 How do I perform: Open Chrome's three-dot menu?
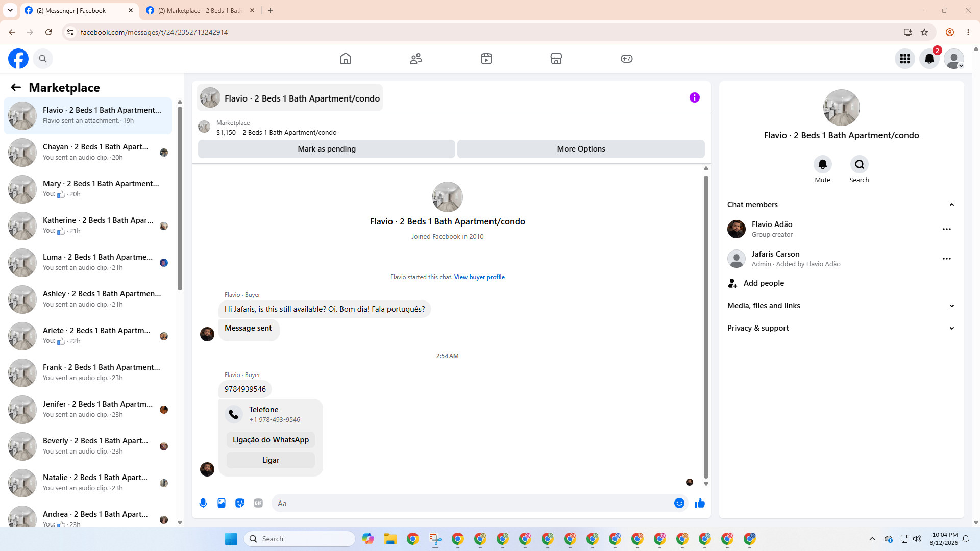pyautogui.click(x=968, y=32)
